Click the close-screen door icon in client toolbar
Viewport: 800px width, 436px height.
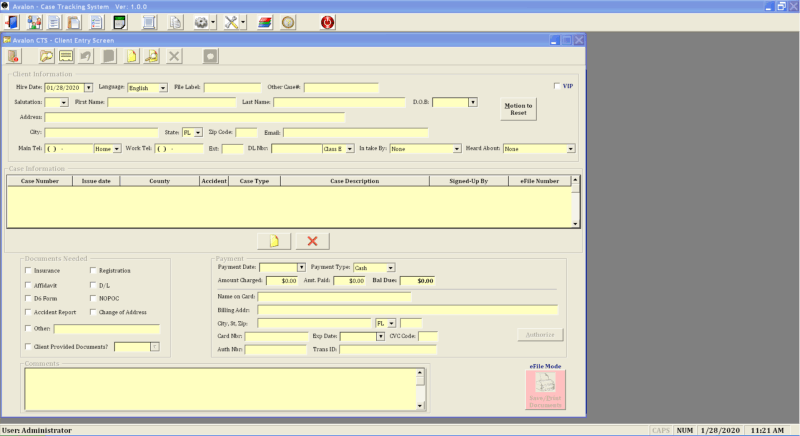click(14, 56)
